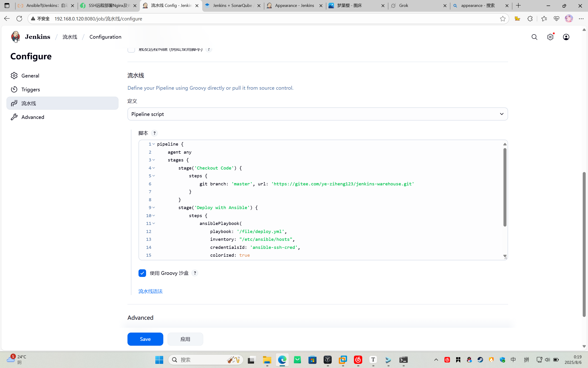This screenshot has height=368, width=588.
Task: Open 流水线语法 link
Action: (150, 291)
